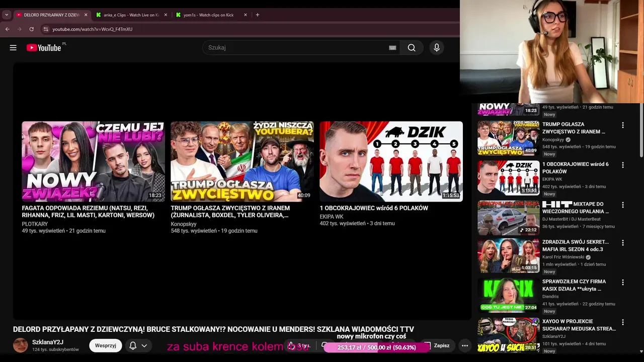The image size is (644, 362).
Task: Open the on-screen keyboard in search box
Action: 392,48
